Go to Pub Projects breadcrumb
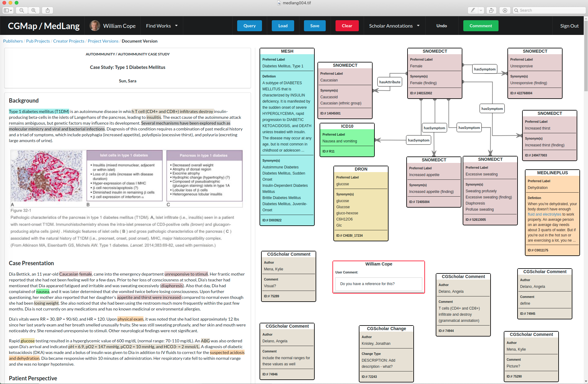 click(x=38, y=41)
